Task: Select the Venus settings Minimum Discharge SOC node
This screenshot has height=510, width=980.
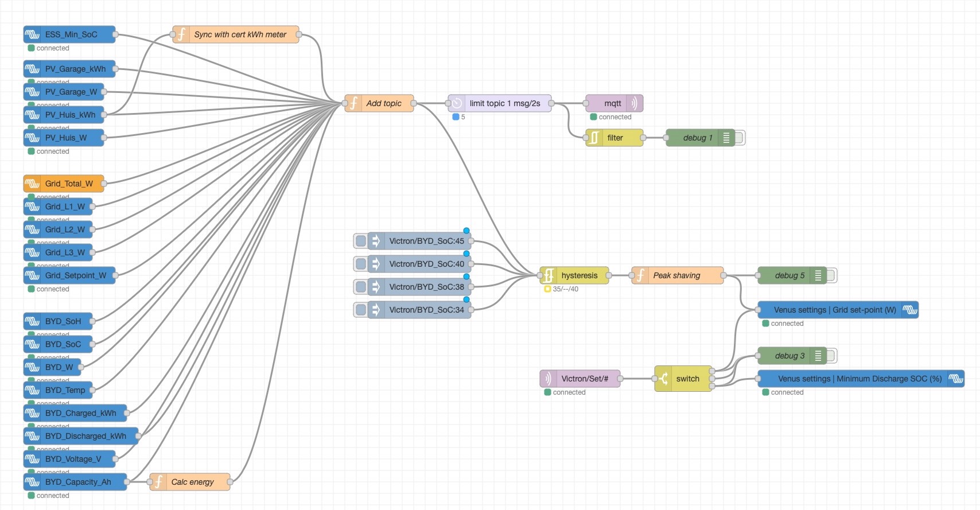Action: 859,379
